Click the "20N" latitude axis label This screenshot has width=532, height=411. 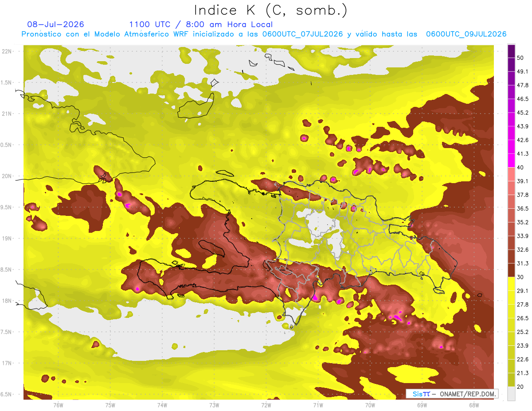pos(7,176)
